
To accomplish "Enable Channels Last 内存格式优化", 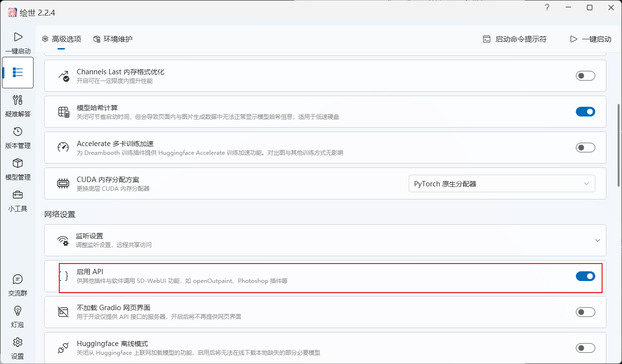I will (x=586, y=75).
